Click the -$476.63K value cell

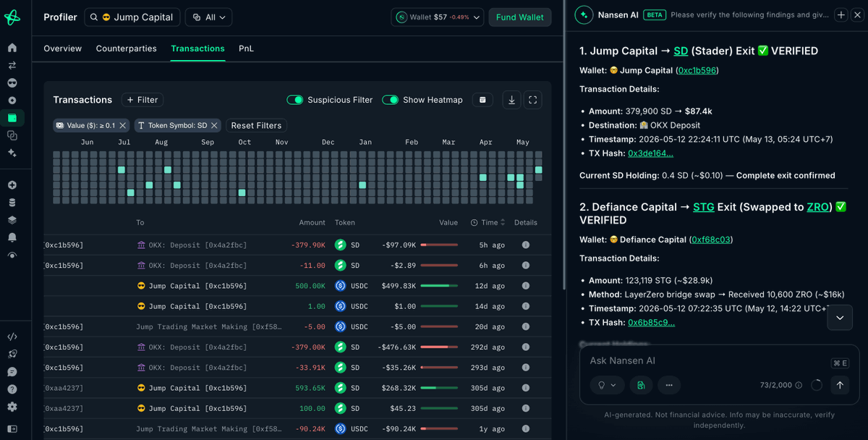[x=399, y=347]
